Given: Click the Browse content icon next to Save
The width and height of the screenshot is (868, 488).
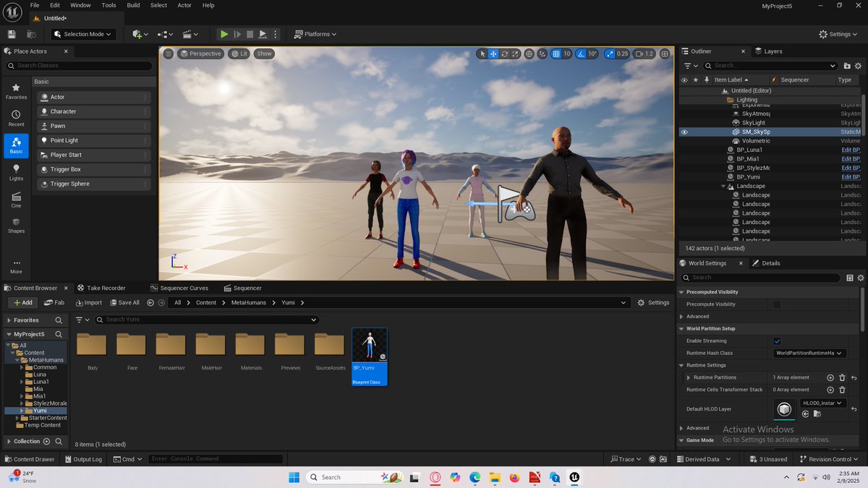Looking at the screenshot, I should point(31,34).
